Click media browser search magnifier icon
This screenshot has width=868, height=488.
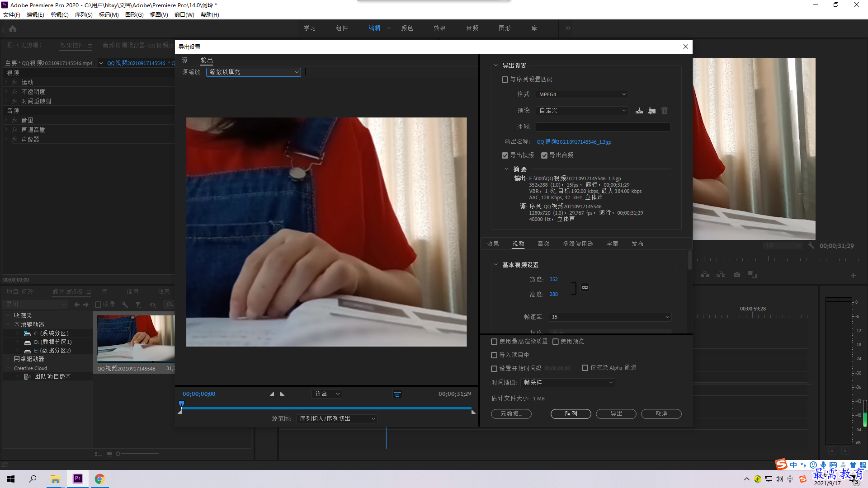point(169,305)
